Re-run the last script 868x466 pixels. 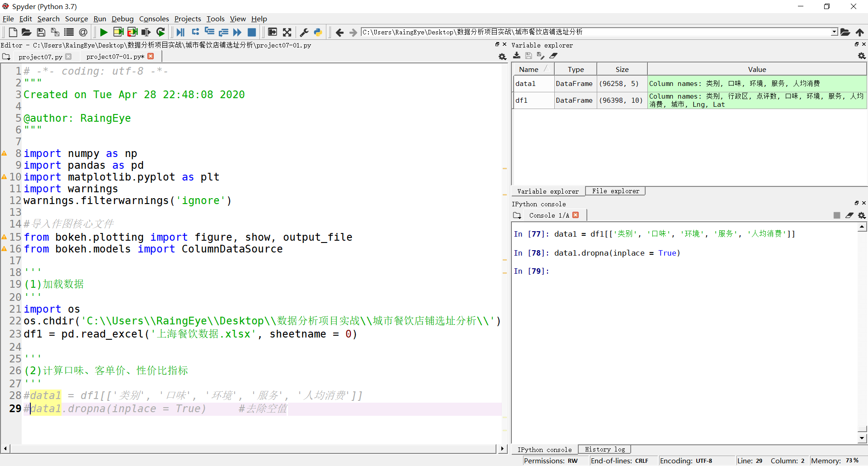pyautogui.click(x=160, y=32)
